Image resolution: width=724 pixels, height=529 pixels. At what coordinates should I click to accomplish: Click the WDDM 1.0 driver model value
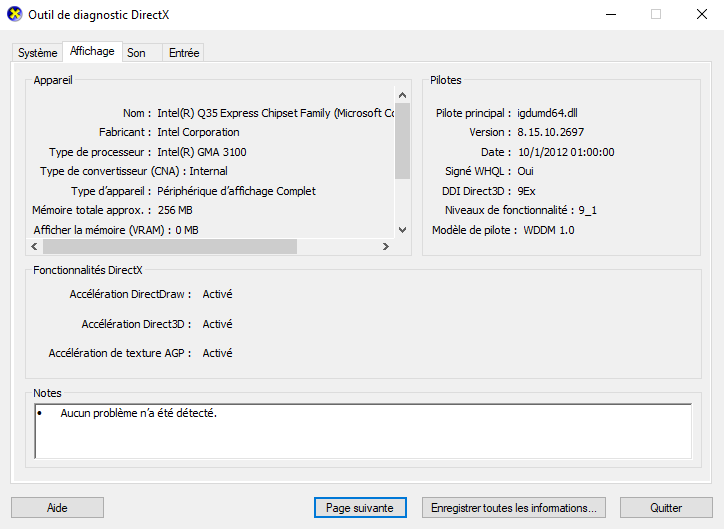[549, 230]
